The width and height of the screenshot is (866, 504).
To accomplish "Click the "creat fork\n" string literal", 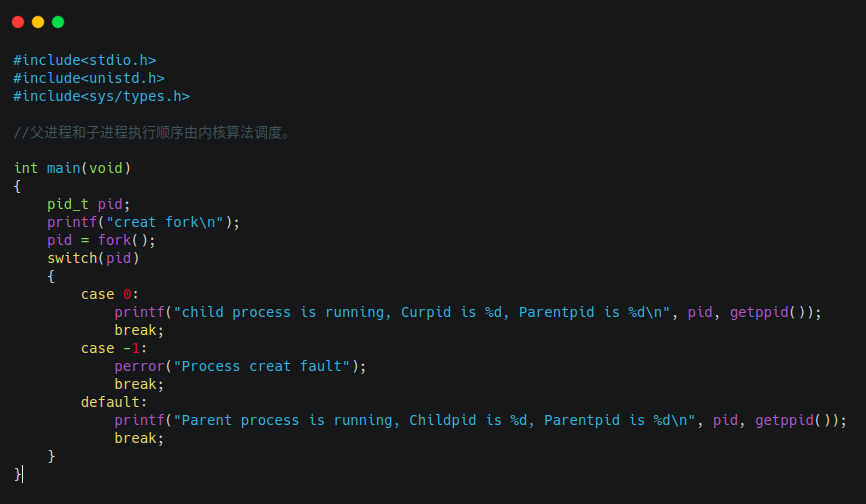I will point(165,222).
